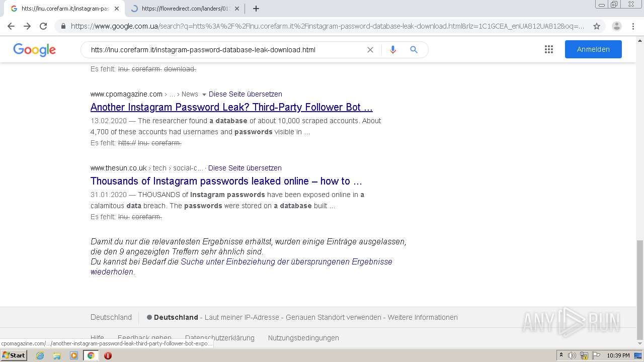Viewport: 644px width, 362px height.
Task: Click the Google logo
Action: coord(34,49)
